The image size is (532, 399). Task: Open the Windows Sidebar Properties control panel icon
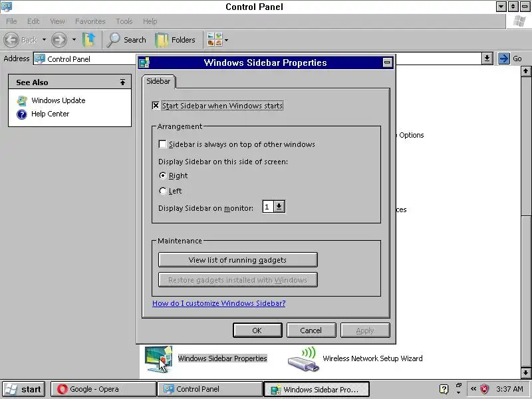coord(158,359)
